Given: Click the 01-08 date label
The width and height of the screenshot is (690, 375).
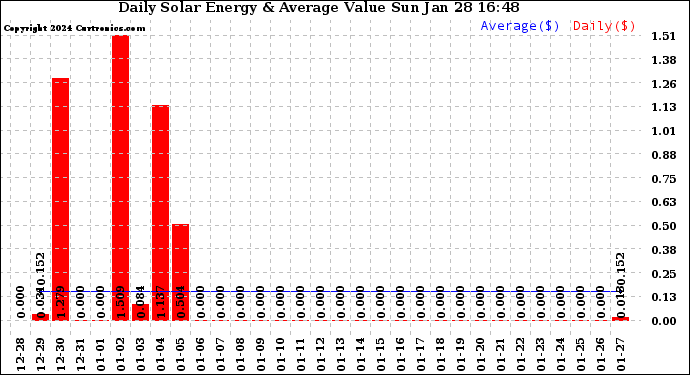Looking at the screenshot, I should click(x=241, y=354).
